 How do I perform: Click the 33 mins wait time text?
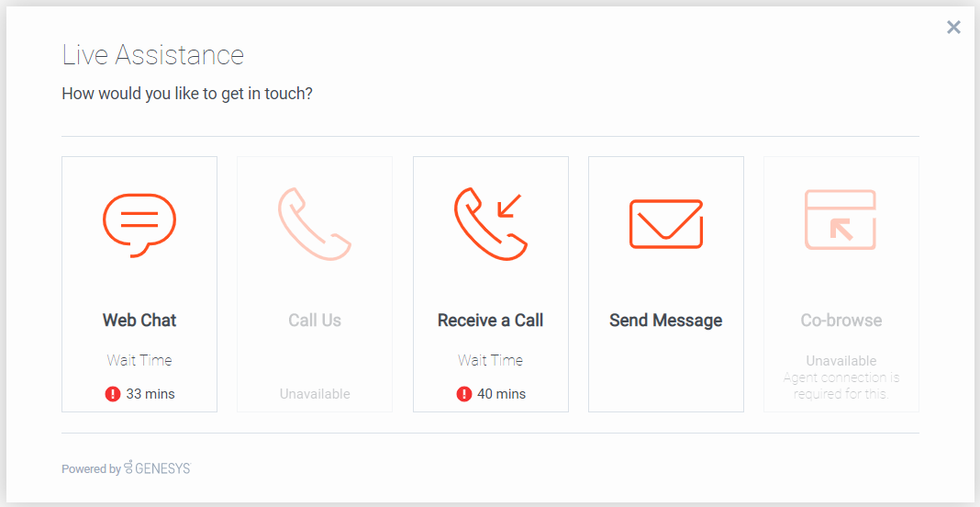[150, 394]
